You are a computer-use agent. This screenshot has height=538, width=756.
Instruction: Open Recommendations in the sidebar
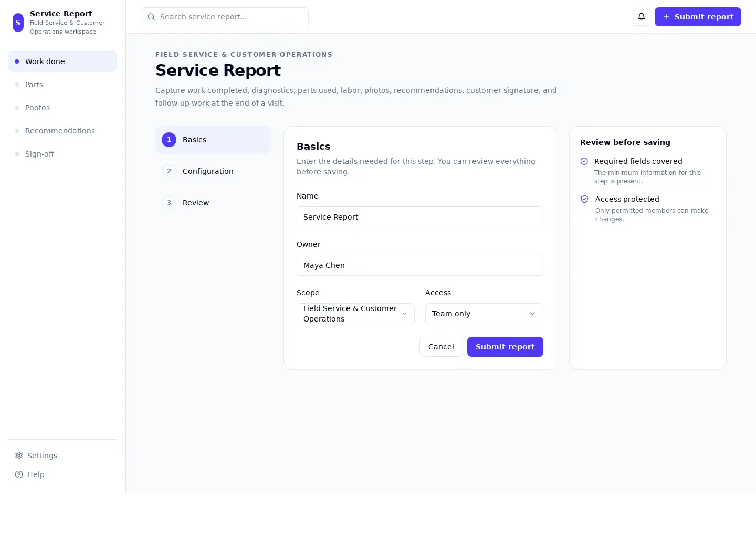pos(62,131)
